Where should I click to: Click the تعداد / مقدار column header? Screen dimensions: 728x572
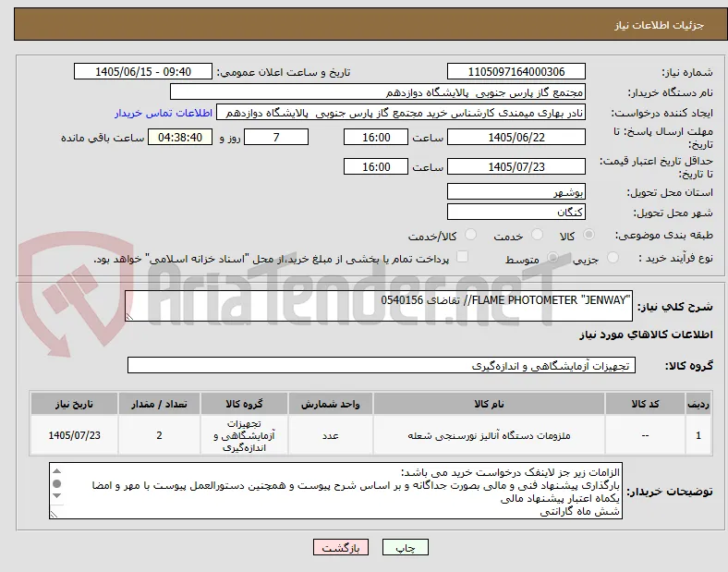pos(159,404)
